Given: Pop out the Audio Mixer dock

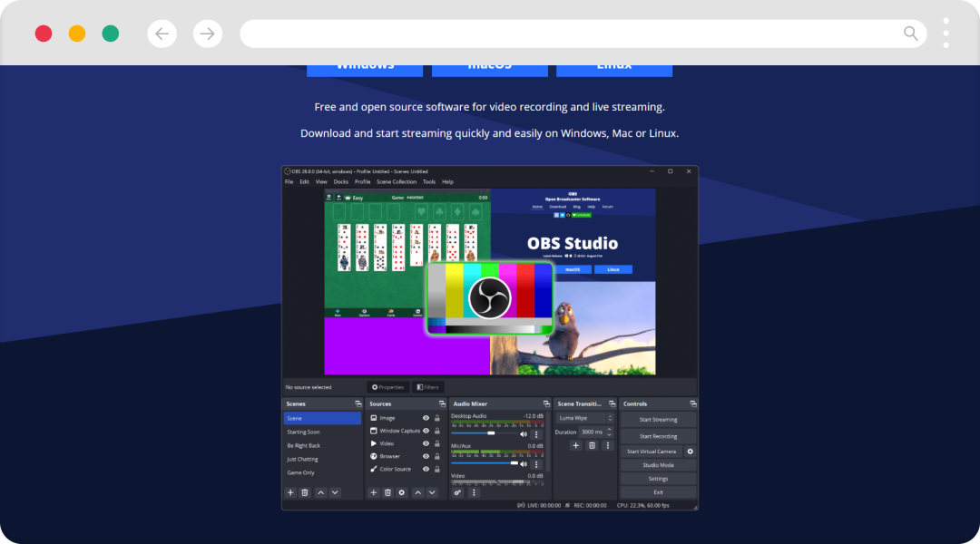Looking at the screenshot, I should pos(546,404).
